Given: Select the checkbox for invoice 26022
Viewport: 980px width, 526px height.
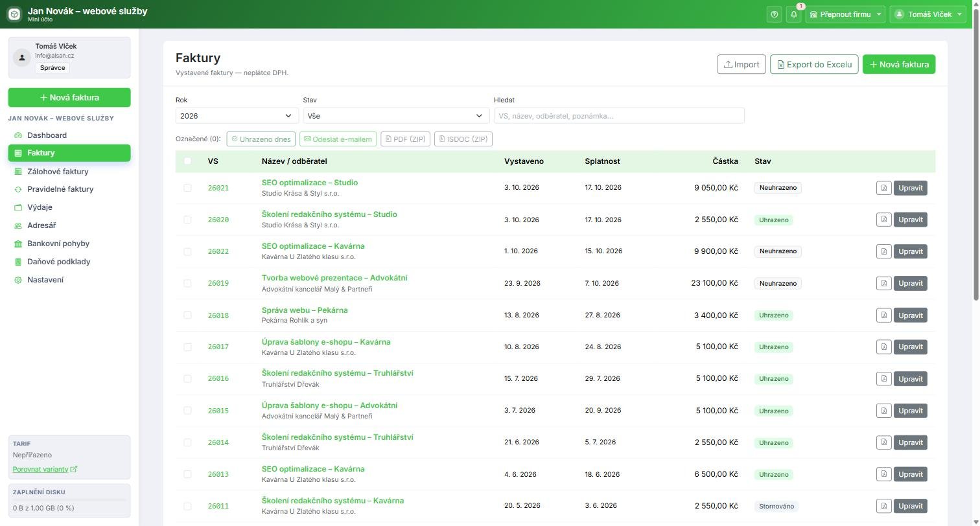Looking at the screenshot, I should click(187, 251).
